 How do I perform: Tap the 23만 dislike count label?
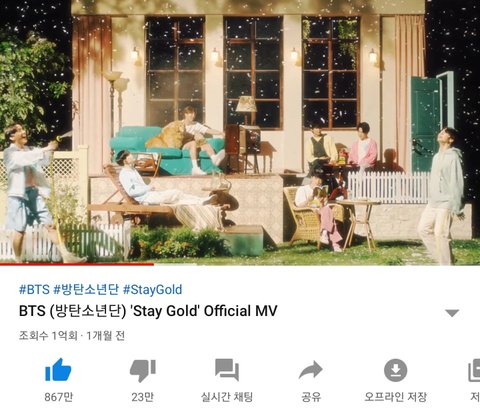[x=143, y=397]
